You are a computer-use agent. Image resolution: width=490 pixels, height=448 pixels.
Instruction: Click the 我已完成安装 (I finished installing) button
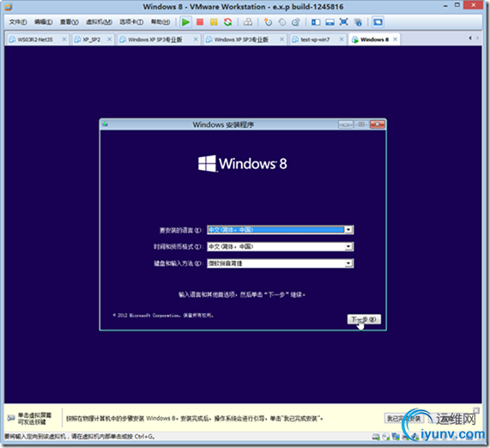tap(403, 418)
